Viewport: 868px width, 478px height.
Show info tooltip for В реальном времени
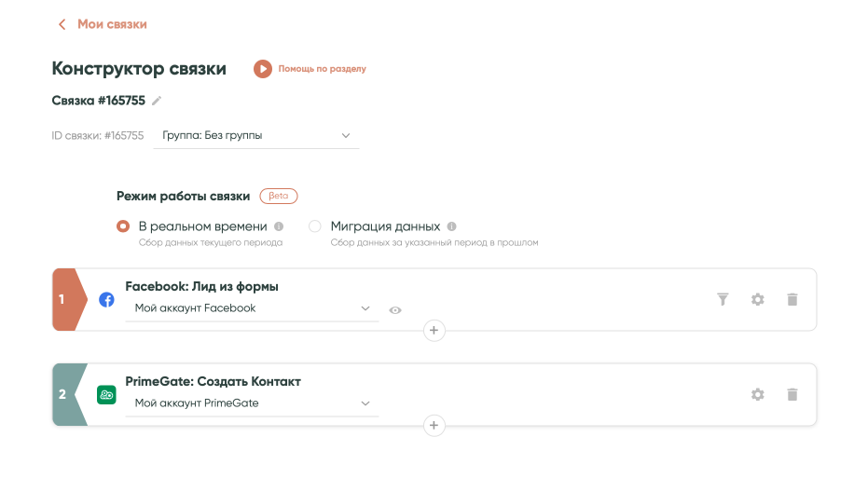tap(279, 226)
